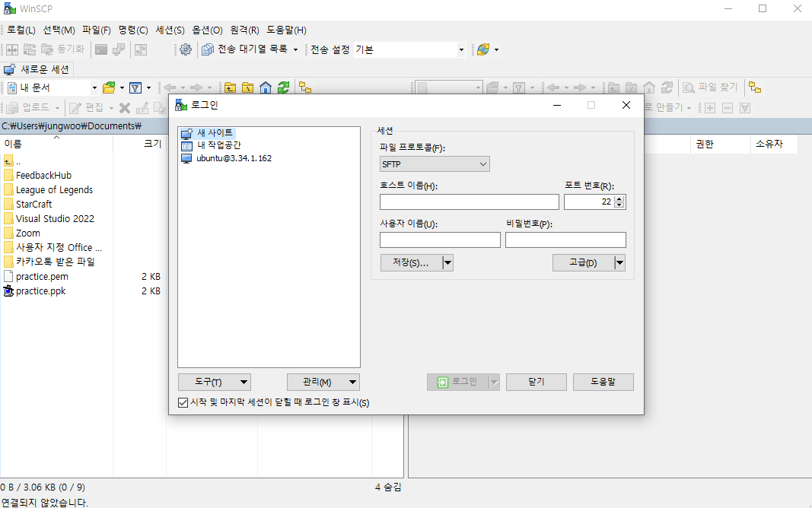Select the practice.pem file
Screen dimensions: 812x508
tap(42, 277)
